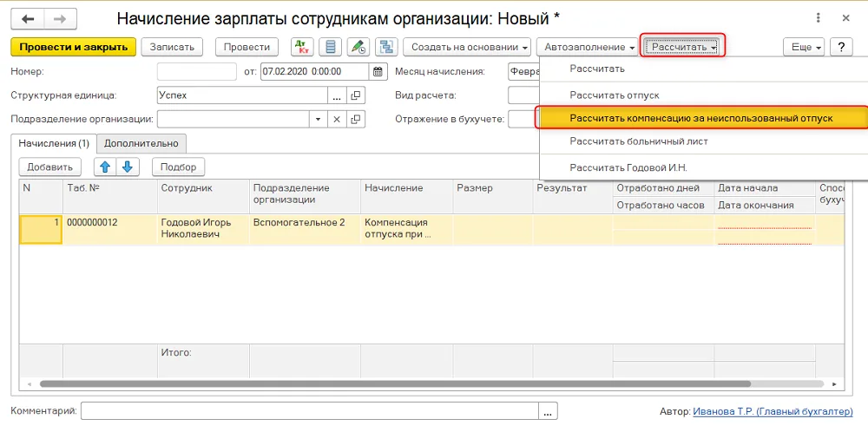Open comment editor via ellipsis button
Viewport: 868px width, 432px height.
[x=548, y=411]
